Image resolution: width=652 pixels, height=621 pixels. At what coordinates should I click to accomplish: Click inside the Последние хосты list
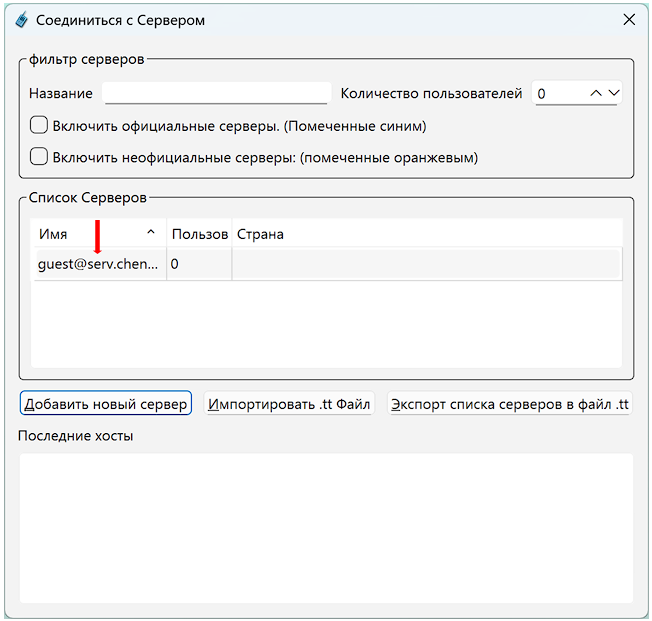pos(326,528)
